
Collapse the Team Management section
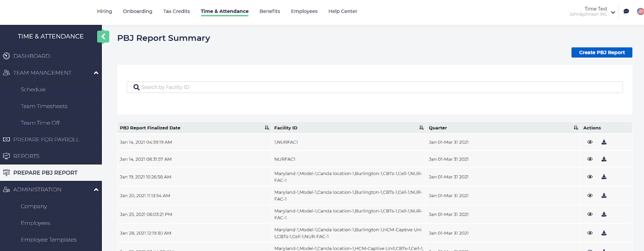tap(96, 73)
